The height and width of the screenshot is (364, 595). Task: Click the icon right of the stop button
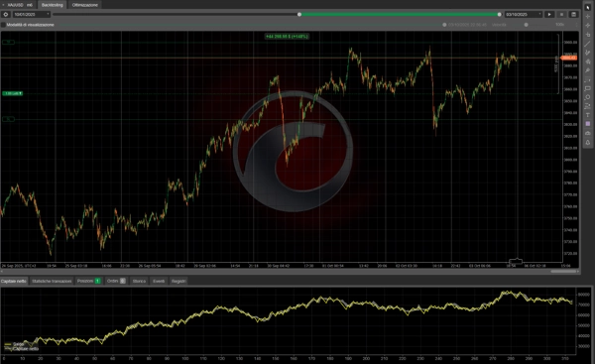pyautogui.click(x=573, y=15)
